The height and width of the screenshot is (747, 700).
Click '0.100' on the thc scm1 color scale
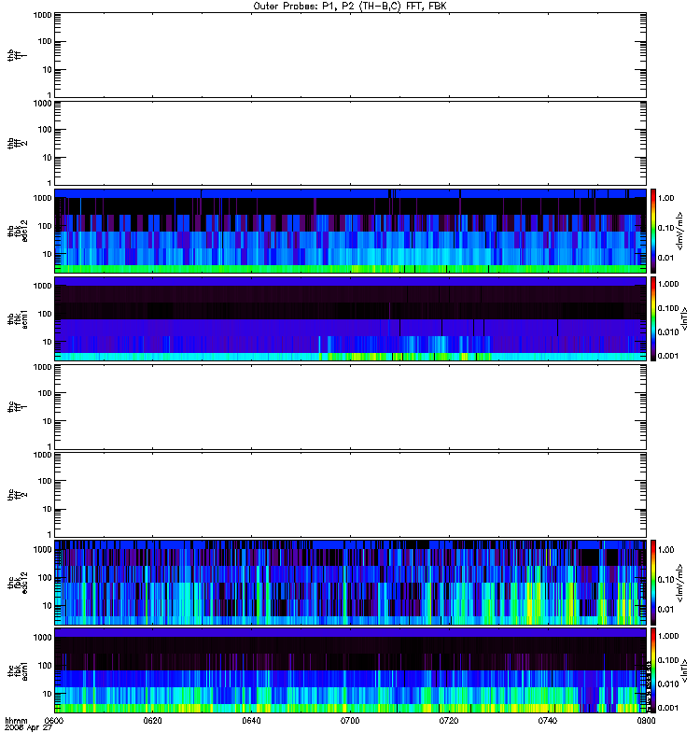(668, 660)
